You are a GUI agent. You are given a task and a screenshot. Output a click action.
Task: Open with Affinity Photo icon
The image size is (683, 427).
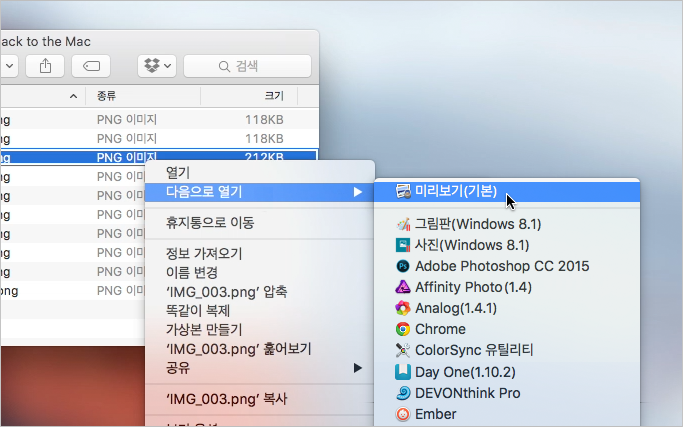[403, 287]
